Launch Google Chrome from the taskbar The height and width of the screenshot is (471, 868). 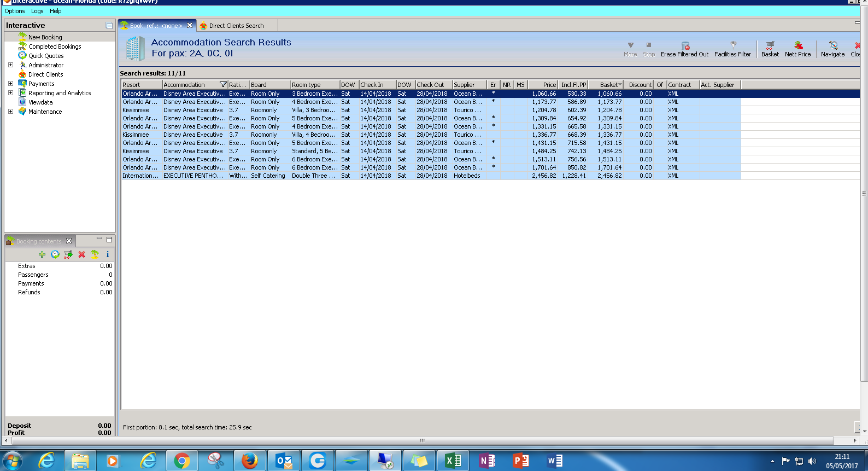181,461
